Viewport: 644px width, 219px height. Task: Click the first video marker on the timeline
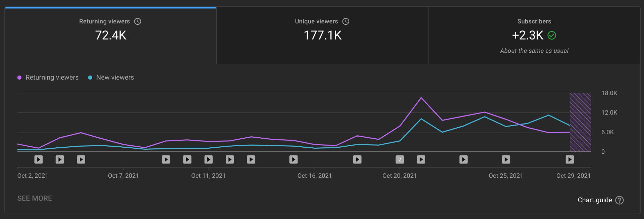39,160
